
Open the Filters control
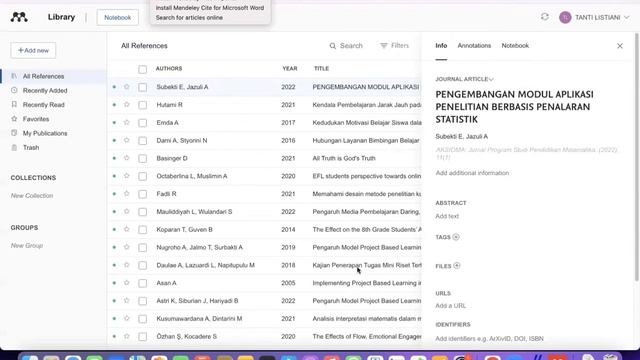pos(394,46)
